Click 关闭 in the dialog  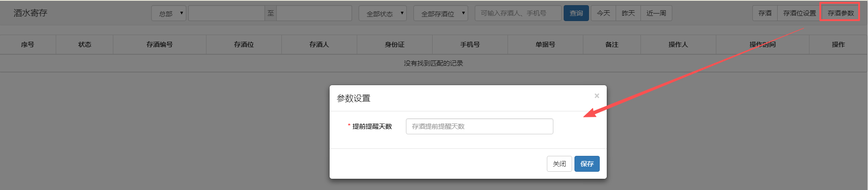[x=559, y=164]
